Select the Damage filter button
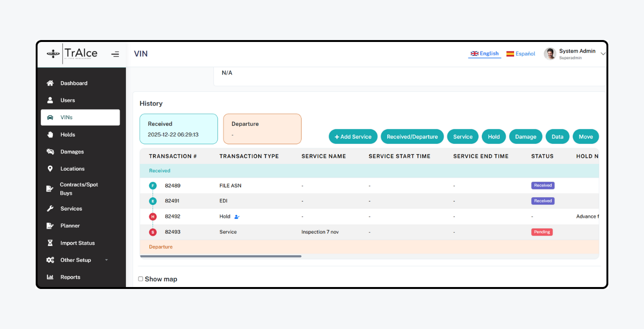 point(525,137)
